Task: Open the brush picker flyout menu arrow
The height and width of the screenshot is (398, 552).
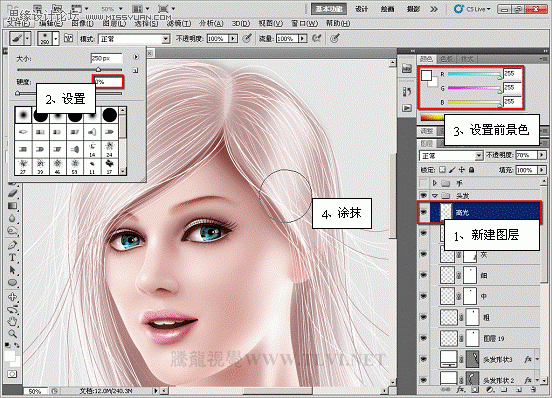Action: (x=136, y=57)
